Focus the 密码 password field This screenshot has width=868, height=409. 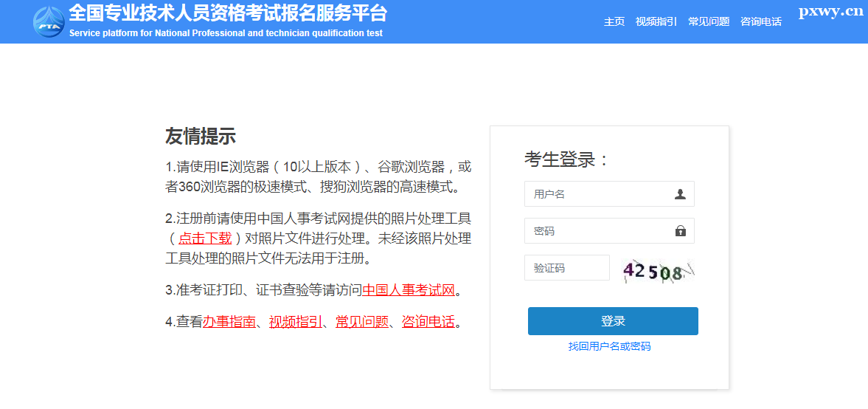[597, 231]
